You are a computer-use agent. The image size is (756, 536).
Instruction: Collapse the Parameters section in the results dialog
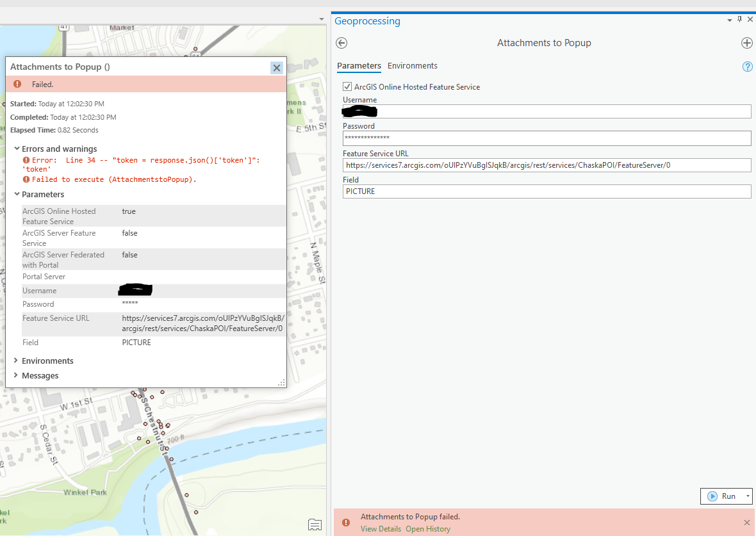point(15,194)
